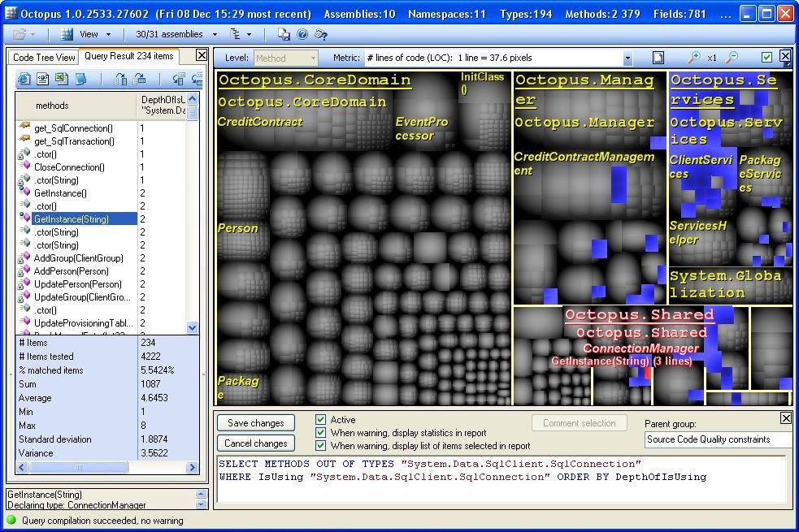Click the blank page icon in metric bar

(658, 58)
